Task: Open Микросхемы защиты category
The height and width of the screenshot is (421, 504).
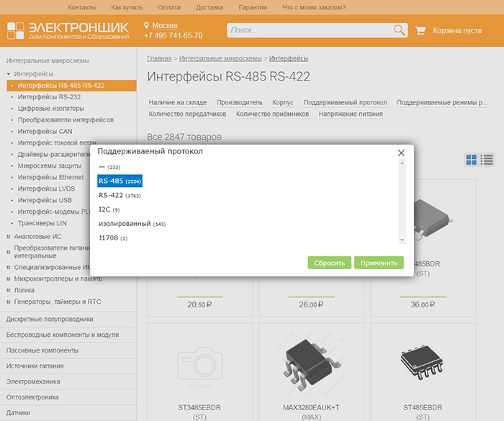Action: tap(50, 166)
